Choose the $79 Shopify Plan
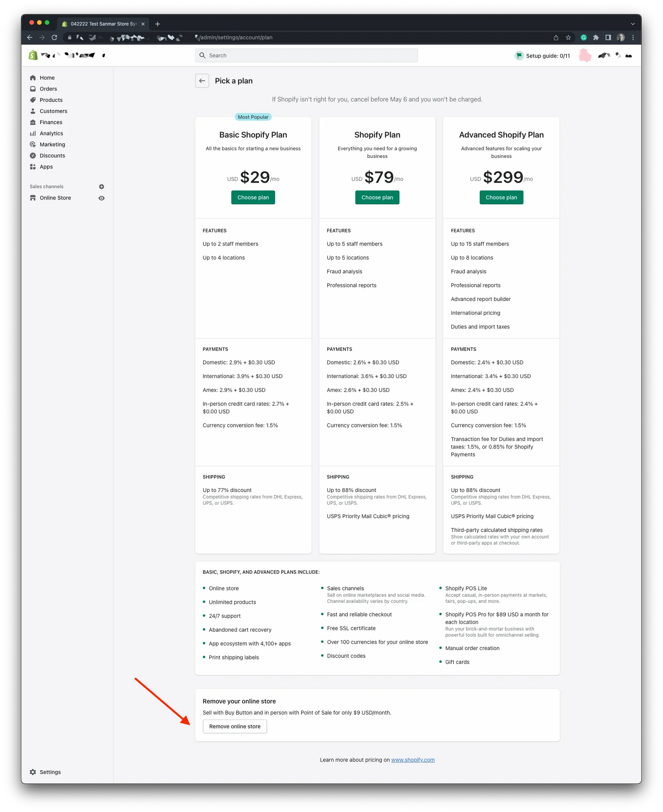The height and width of the screenshot is (812, 663). coord(377,198)
